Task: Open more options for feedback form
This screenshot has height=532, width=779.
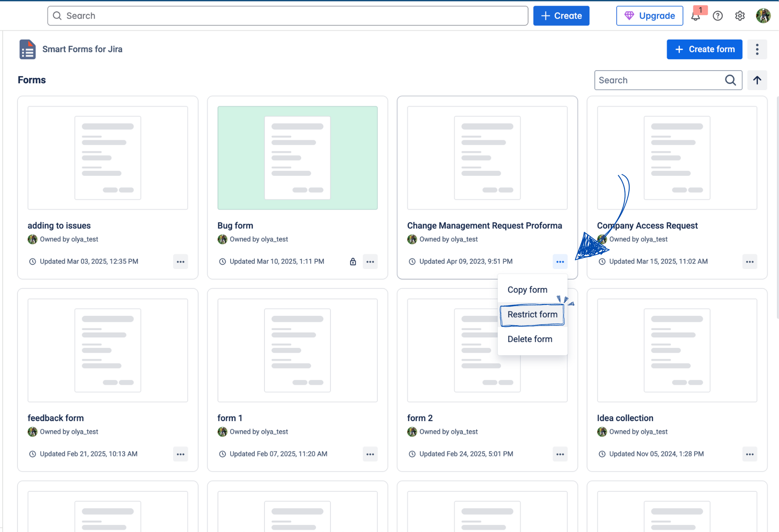Action: [181, 454]
